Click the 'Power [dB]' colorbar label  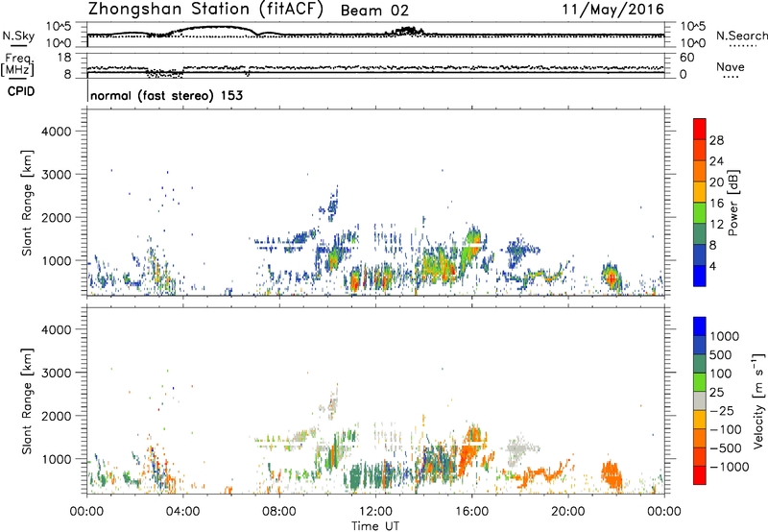coord(732,203)
